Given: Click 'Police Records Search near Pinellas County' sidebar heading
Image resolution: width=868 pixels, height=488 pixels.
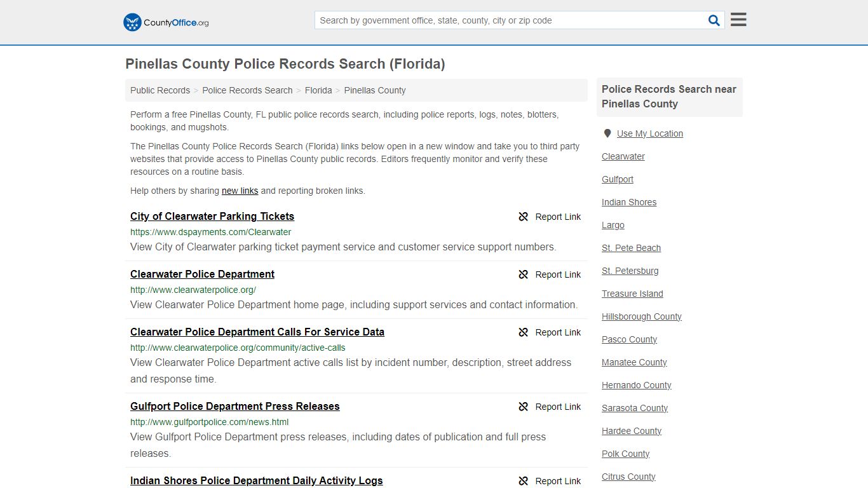Looking at the screenshot, I should coord(669,97).
